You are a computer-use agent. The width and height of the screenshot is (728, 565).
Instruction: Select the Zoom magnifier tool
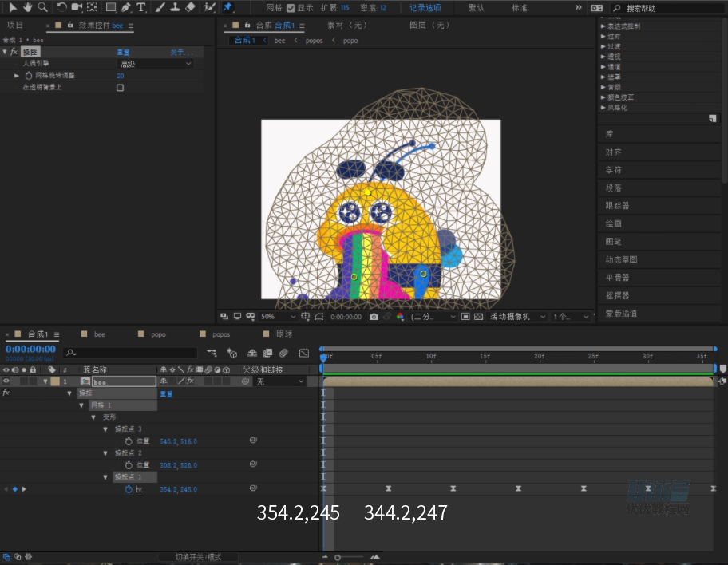coord(42,7)
